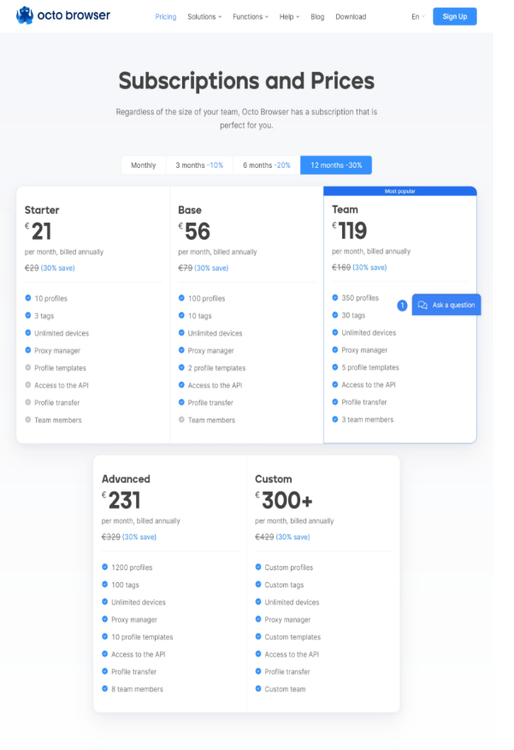The width and height of the screenshot is (514, 750).
Task: Choose the 6 months -20% billing period
Action: tap(267, 165)
